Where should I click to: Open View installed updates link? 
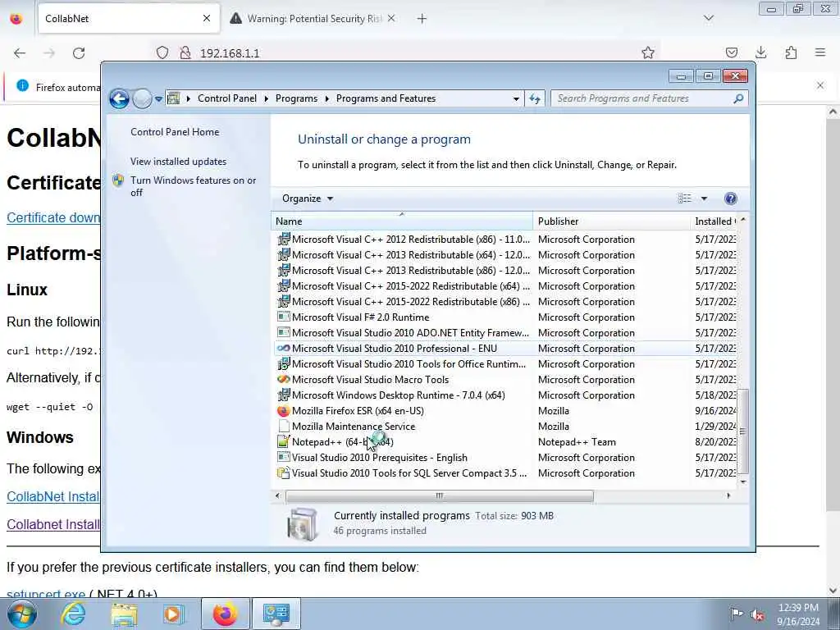click(x=178, y=162)
